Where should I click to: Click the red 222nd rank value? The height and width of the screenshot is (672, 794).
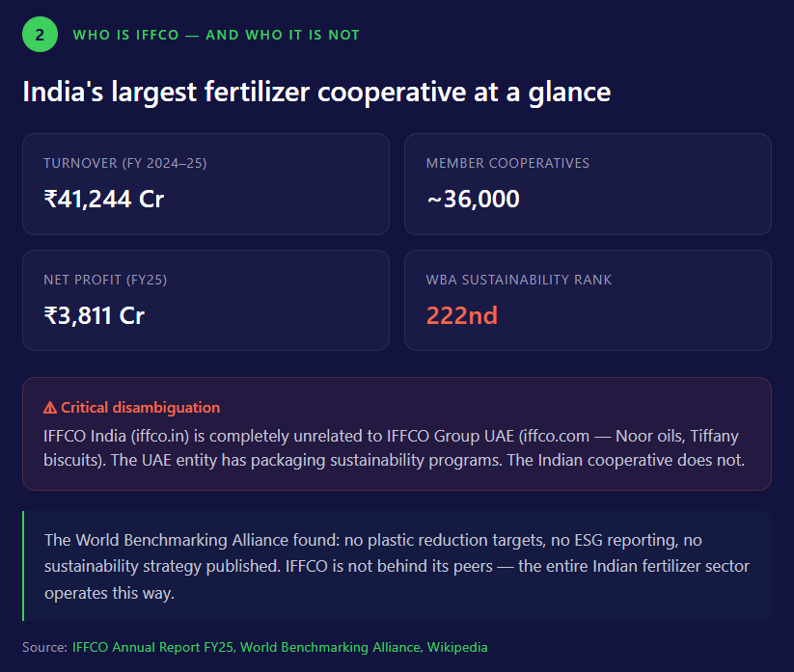click(462, 315)
